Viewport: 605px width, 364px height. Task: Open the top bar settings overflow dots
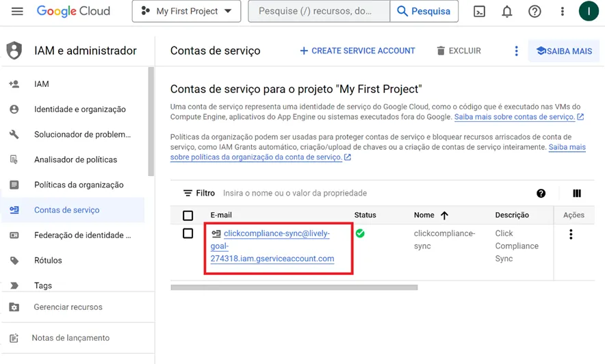point(562,12)
